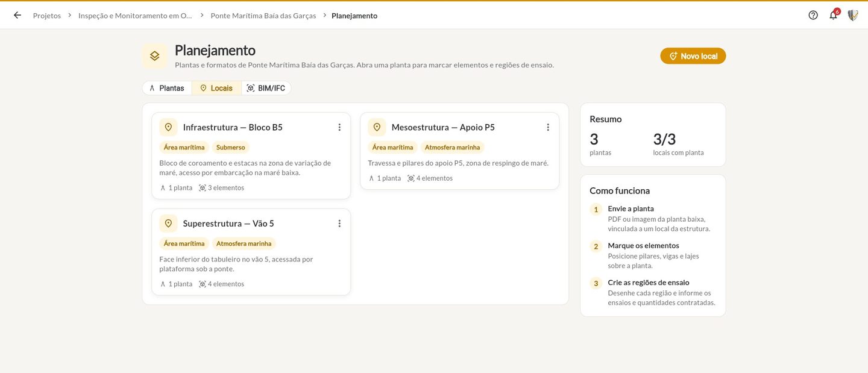Click '3 elementos' on Bloco B5 card
Image resolution: width=868 pixels, height=373 pixels.
[x=221, y=188]
